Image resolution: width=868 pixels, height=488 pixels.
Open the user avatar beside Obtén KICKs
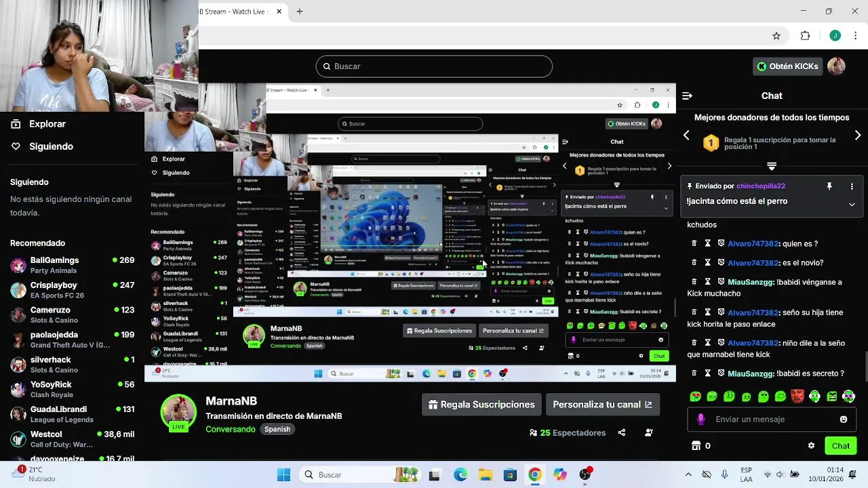[836, 66]
